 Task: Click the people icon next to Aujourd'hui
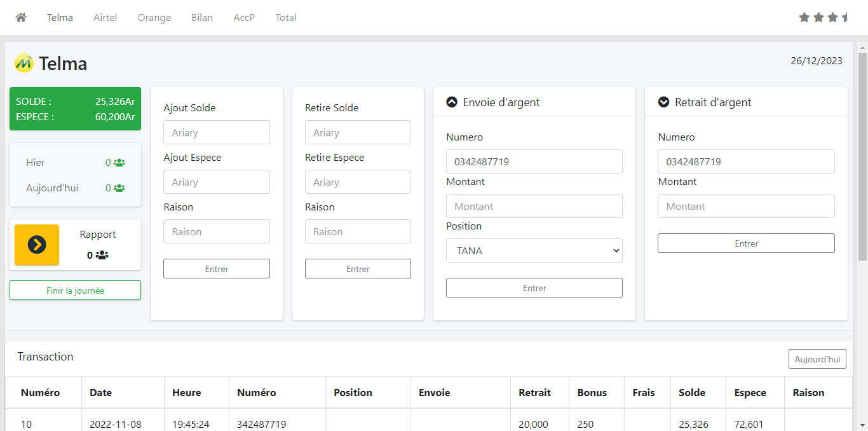(119, 188)
